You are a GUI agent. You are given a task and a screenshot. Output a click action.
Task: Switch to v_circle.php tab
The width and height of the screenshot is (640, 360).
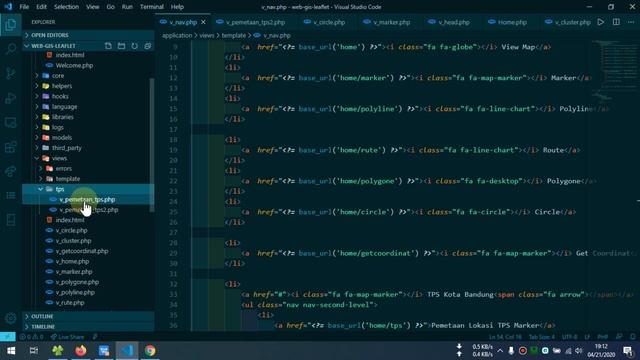329,22
